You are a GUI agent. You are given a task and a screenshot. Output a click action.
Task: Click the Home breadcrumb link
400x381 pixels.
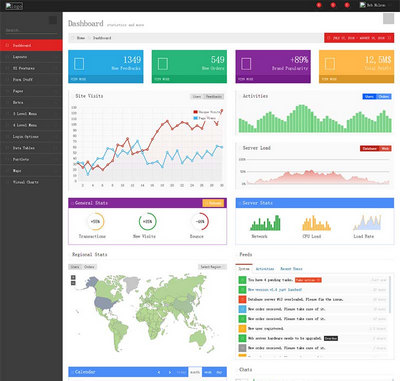coord(81,38)
